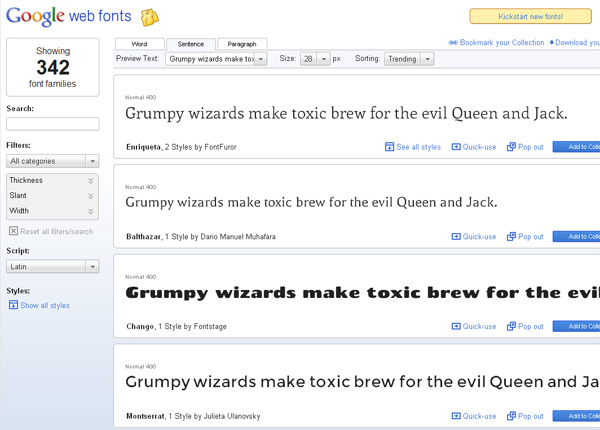Viewport: 600px width, 430px height.
Task: Click the Balthazar preview sentence
Action: point(311,202)
